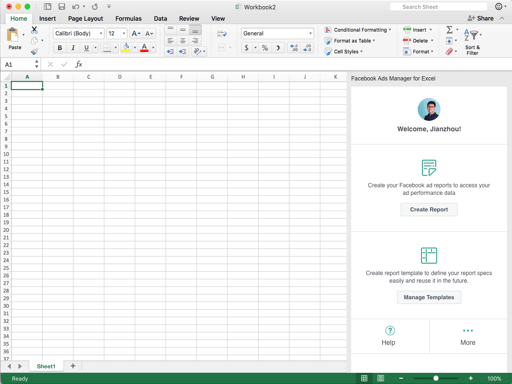Toggle middle vertical alignment
The image size is (512, 384).
pos(183,30)
